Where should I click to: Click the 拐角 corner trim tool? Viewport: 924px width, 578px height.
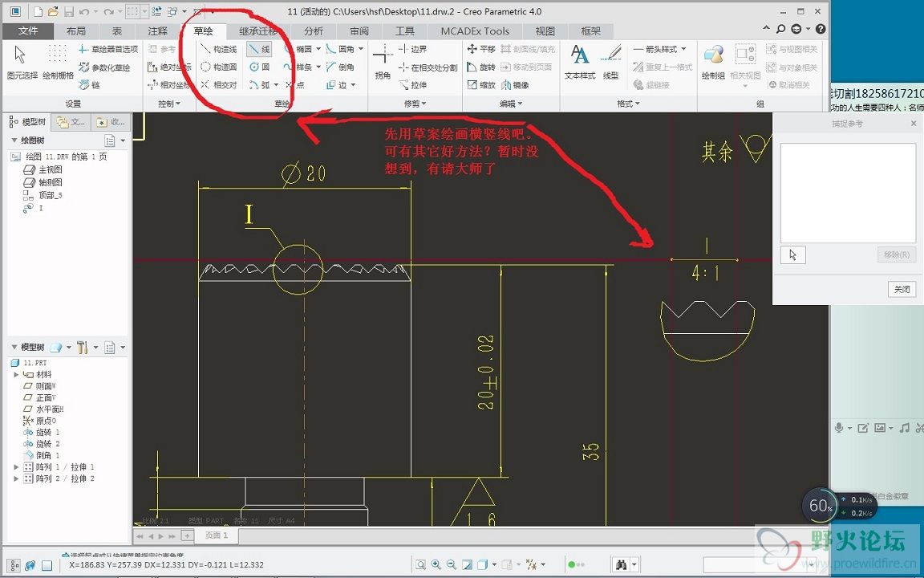click(383, 62)
